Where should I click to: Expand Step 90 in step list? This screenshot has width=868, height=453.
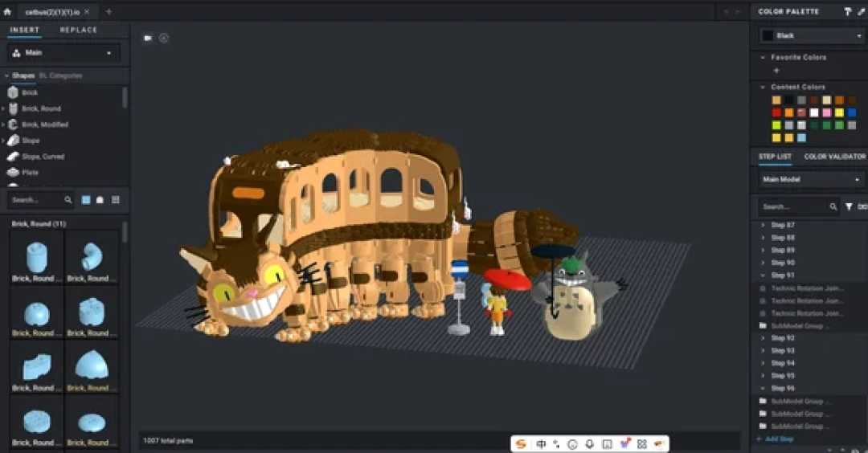tap(763, 263)
